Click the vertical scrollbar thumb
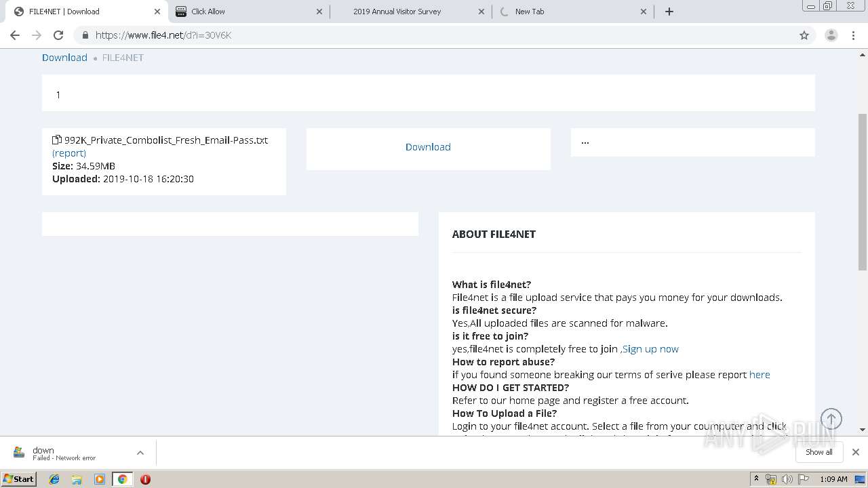Screen dimensions: 868x488 coord(863,192)
